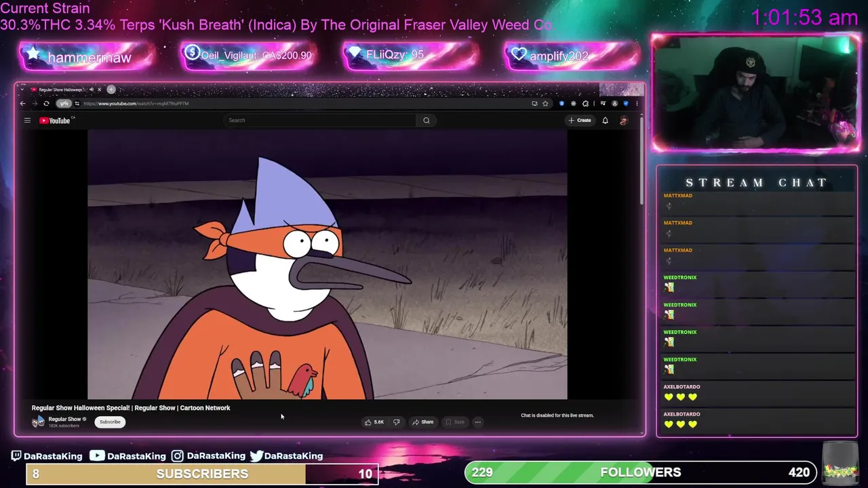Pause the Regular Show video by clicking the player

[x=327, y=264]
